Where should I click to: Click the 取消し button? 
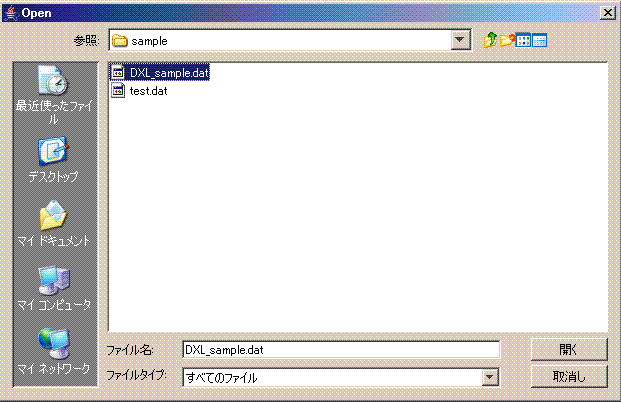[569, 376]
